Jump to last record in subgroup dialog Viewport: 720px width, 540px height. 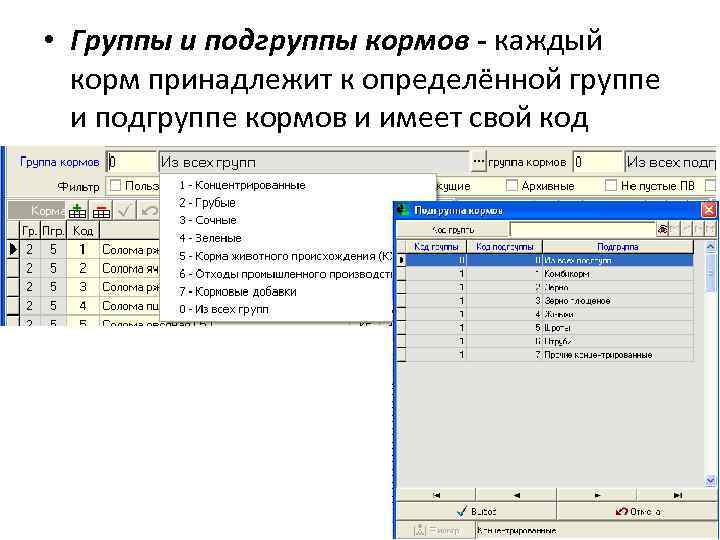(677, 495)
